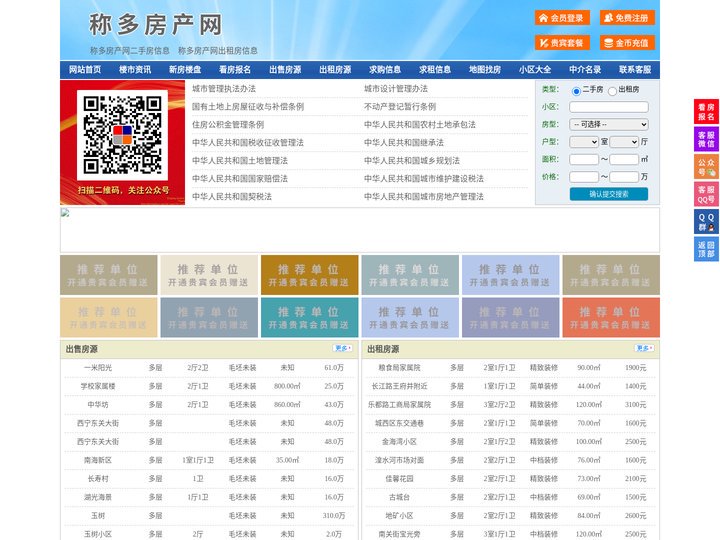
Task: Click the 会员登录 member login button
Action: pyautogui.click(x=562, y=18)
